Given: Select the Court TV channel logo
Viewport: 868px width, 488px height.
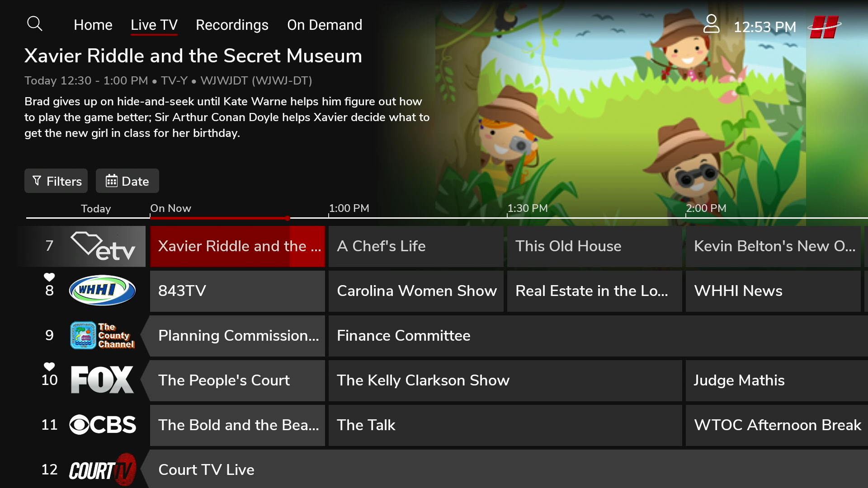Looking at the screenshot, I should tap(102, 469).
